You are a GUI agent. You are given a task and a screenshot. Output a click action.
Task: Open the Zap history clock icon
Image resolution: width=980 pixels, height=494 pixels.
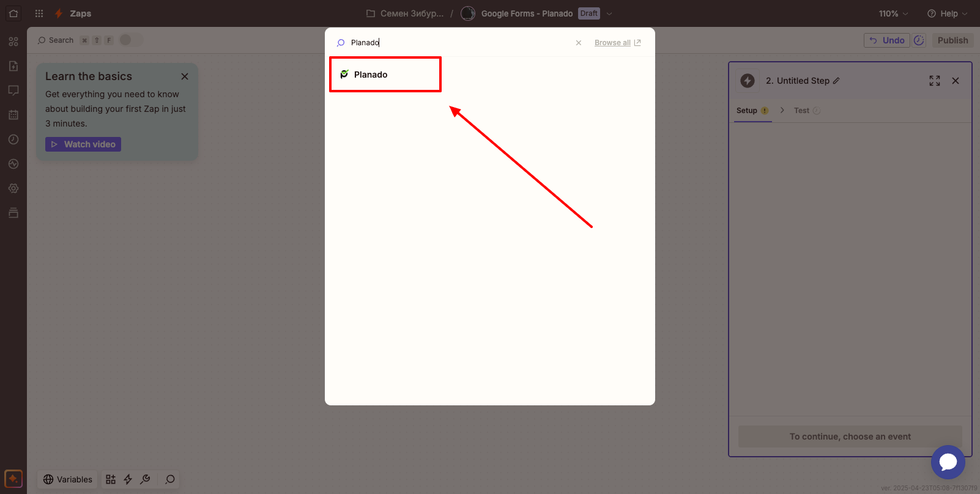[x=13, y=139]
